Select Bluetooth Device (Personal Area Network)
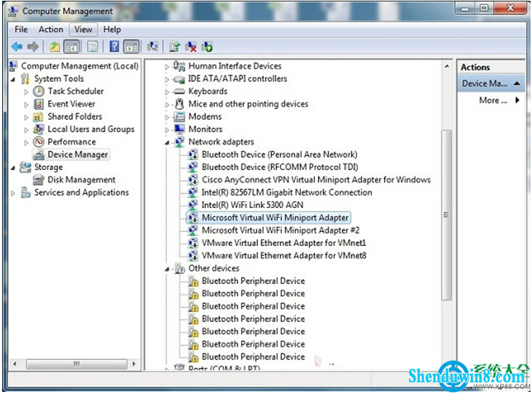Screen dimensions: 532x394 (280, 154)
